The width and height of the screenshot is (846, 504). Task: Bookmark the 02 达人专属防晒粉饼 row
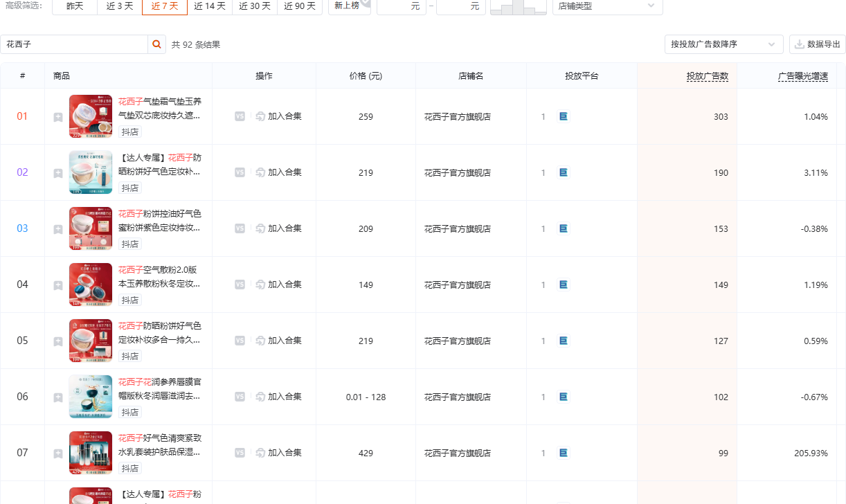tap(58, 173)
